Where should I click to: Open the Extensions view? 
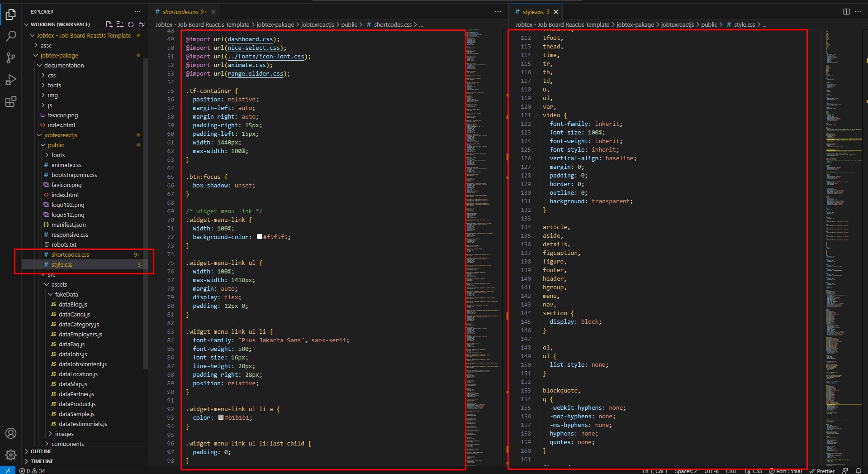pyautogui.click(x=11, y=102)
